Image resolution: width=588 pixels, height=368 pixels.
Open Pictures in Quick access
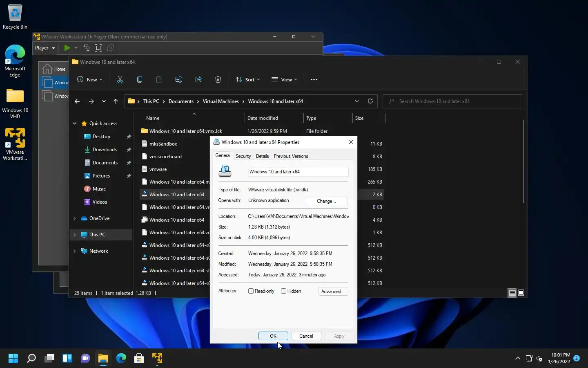101,176
